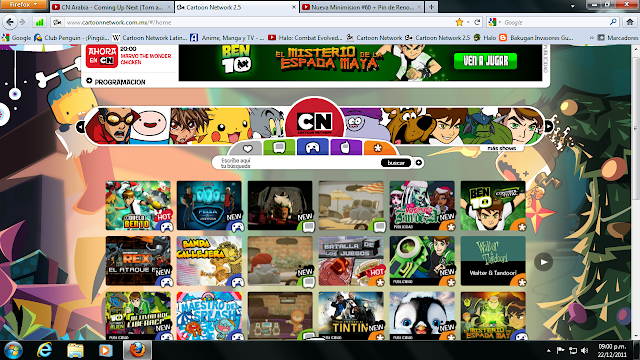
Task: Select the purple thumbs-up tab
Action: pyautogui.click(x=346, y=147)
